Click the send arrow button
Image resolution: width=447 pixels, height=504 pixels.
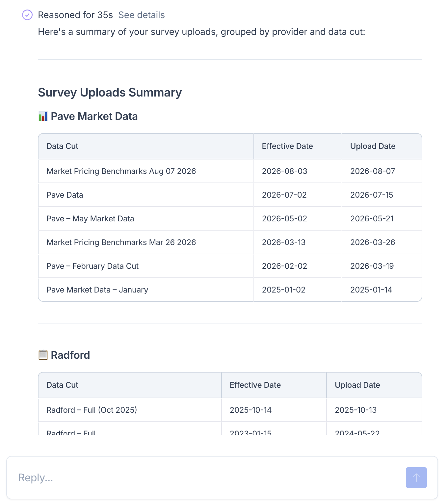click(416, 477)
